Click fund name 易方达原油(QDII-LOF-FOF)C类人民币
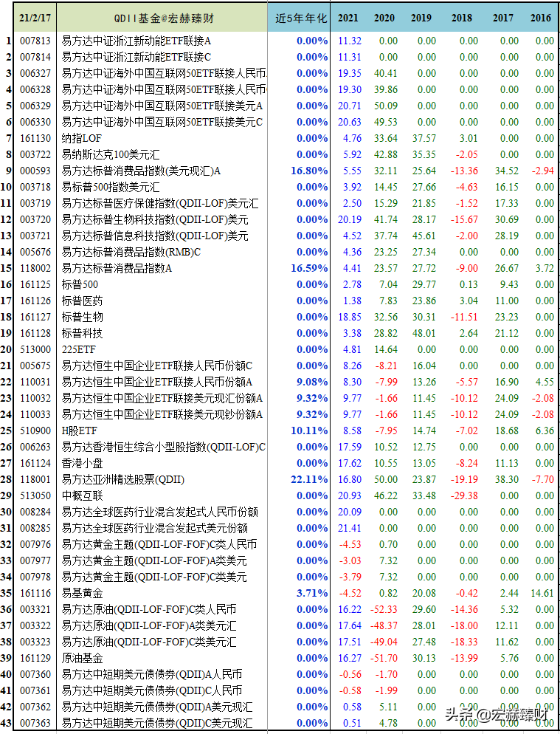This screenshot has width=560, height=734. tap(149, 609)
